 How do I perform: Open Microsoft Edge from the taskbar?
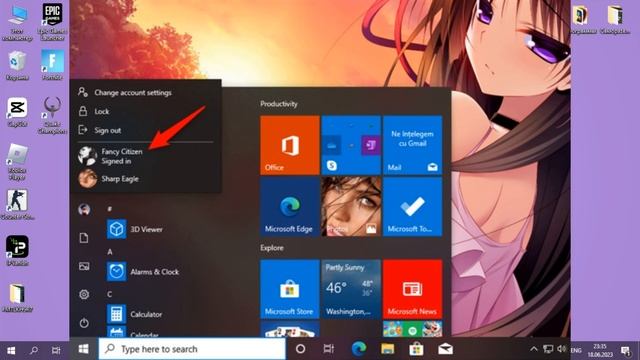359,349
